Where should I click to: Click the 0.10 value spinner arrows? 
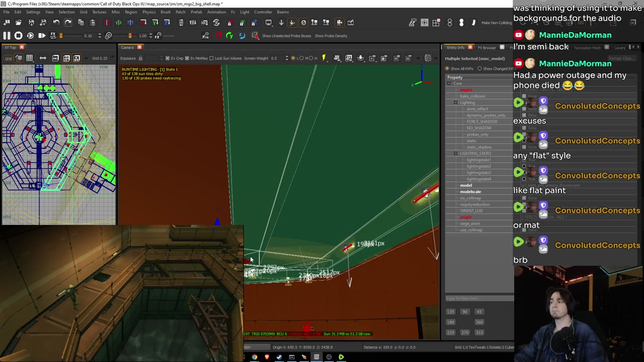pyautogui.click(x=100, y=36)
